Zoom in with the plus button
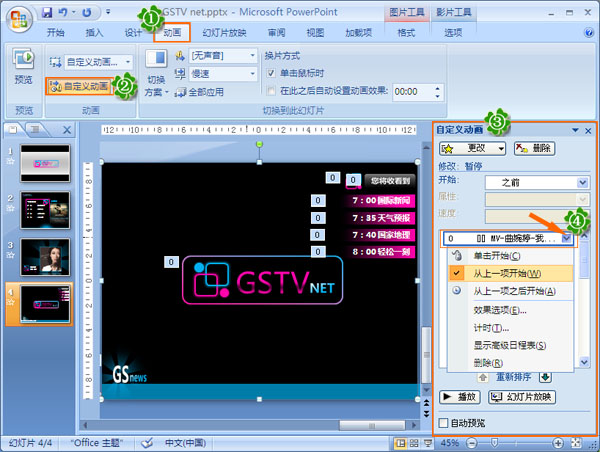The width and height of the screenshot is (600, 452). coord(558,443)
